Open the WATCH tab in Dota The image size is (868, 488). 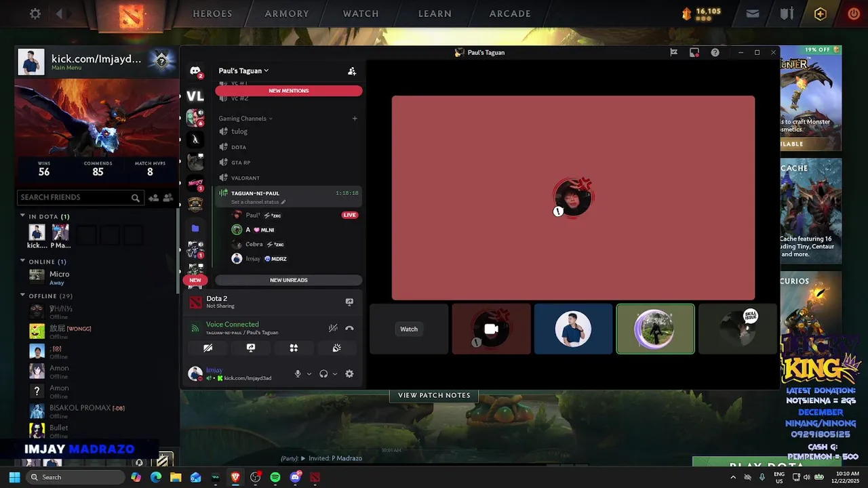361,14
